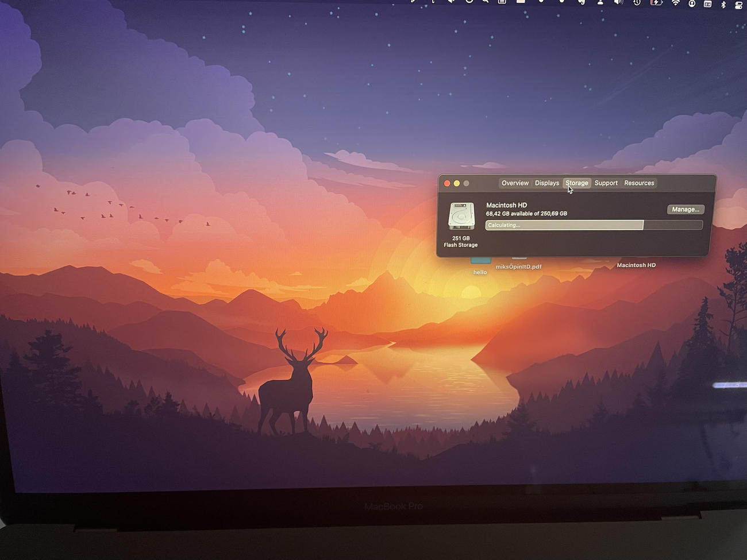Go to the Support tab

[x=606, y=183]
